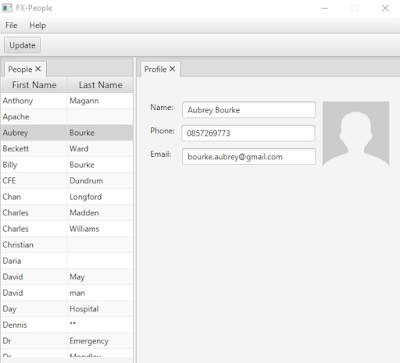Click the Name field with Aubrey Bourke
This screenshot has height=363, width=400.
249,110
